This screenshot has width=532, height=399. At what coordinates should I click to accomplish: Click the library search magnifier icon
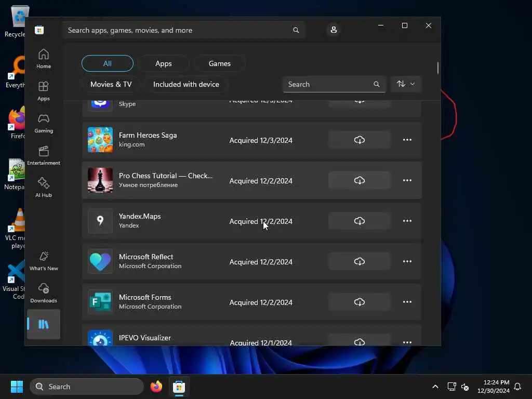tap(376, 84)
